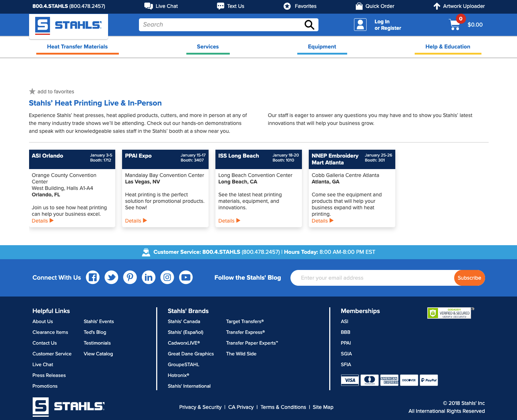Open the Heat Transfer Materials menu
517x420 pixels.
tap(77, 47)
